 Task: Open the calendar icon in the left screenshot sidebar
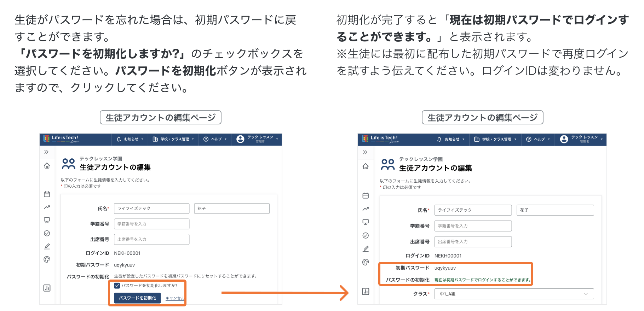click(47, 194)
